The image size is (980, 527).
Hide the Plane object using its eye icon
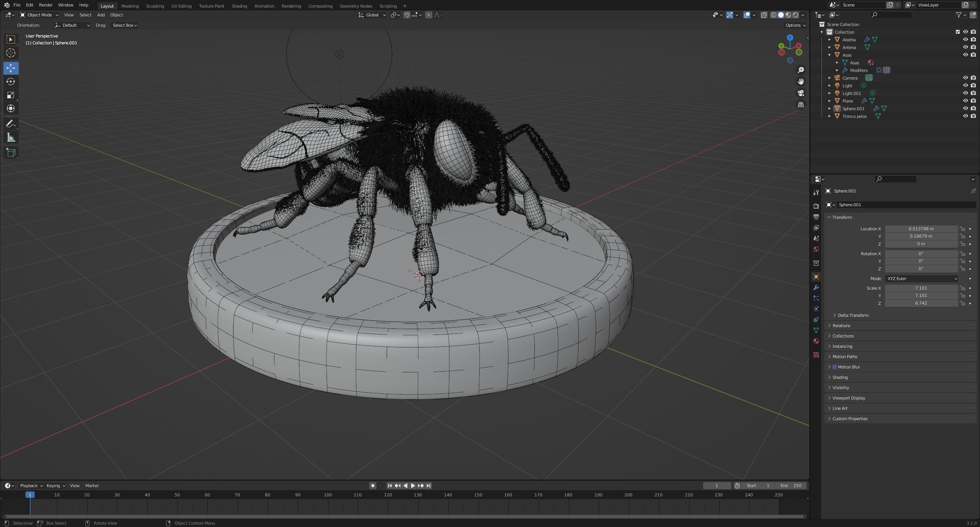[x=965, y=101]
